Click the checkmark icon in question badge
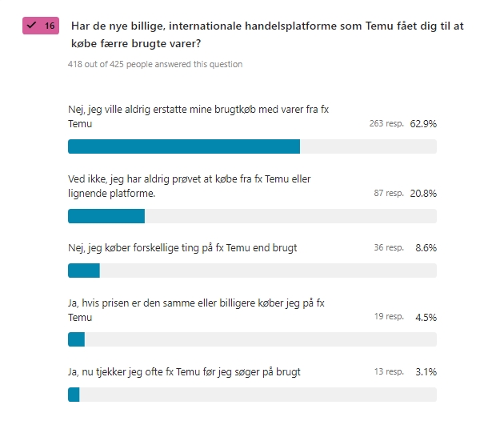504x441 pixels. [33, 26]
